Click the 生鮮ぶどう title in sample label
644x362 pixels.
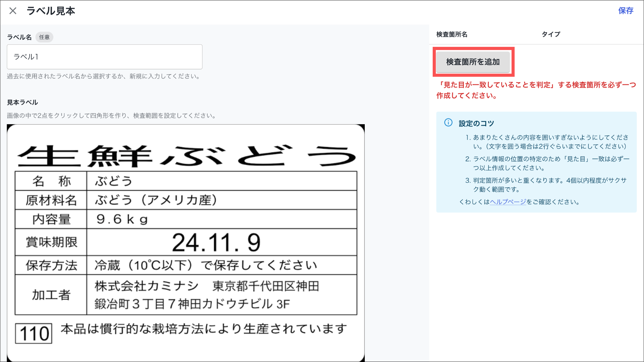[x=186, y=156]
